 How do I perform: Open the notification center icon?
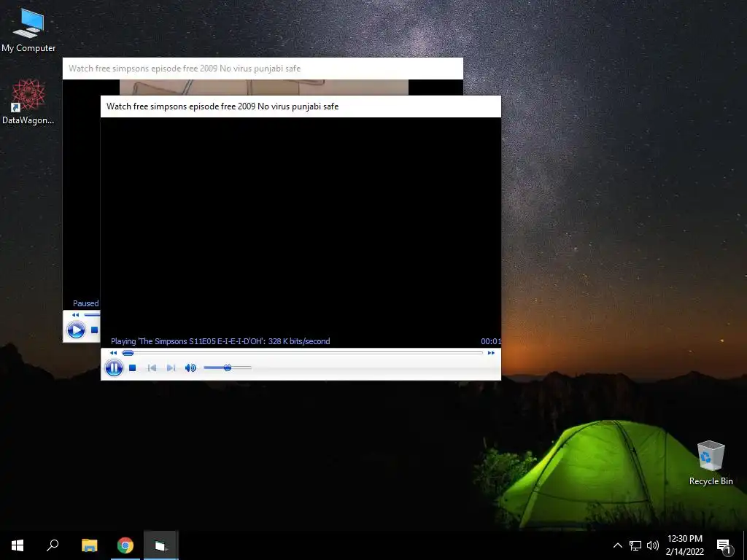pyautogui.click(x=724, y=545)
